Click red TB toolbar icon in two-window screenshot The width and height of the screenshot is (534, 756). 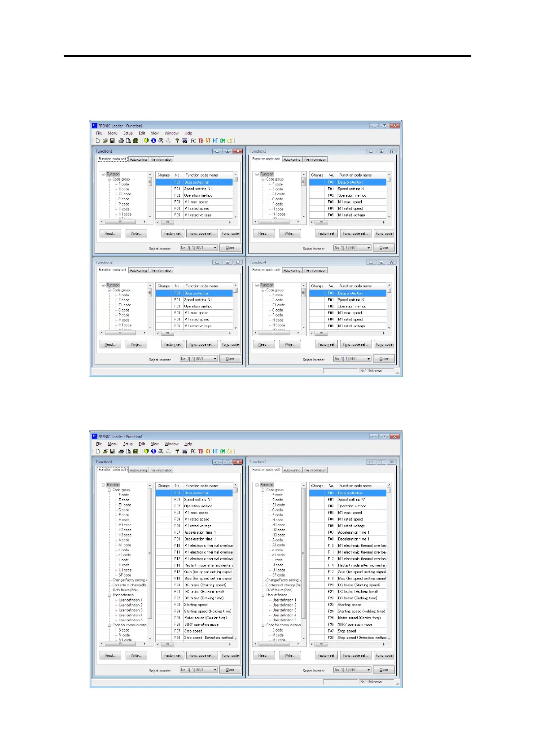pos(201,451)
